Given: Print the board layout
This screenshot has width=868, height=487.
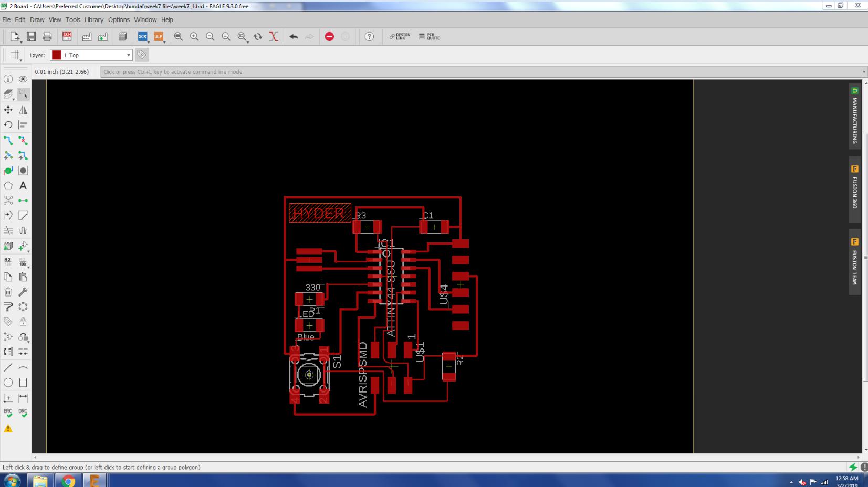Looking at the screenshot, I should pos(47,37).
